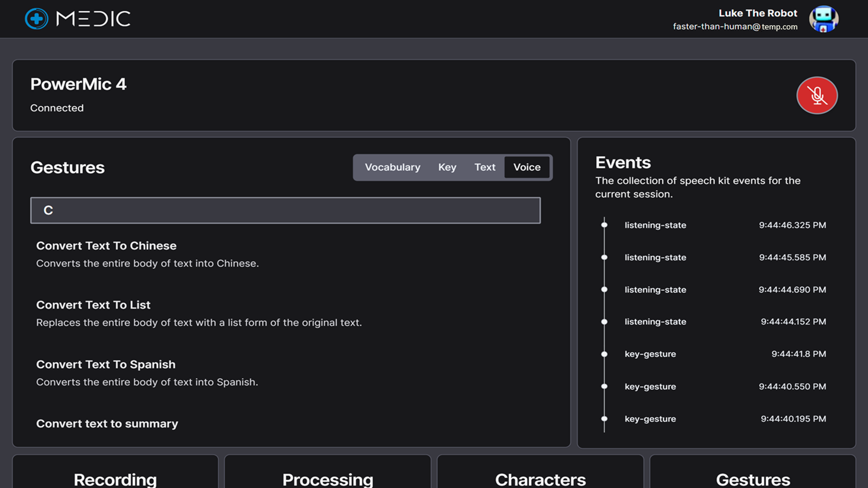Click the Medic plus logo icon

point(36,19)
